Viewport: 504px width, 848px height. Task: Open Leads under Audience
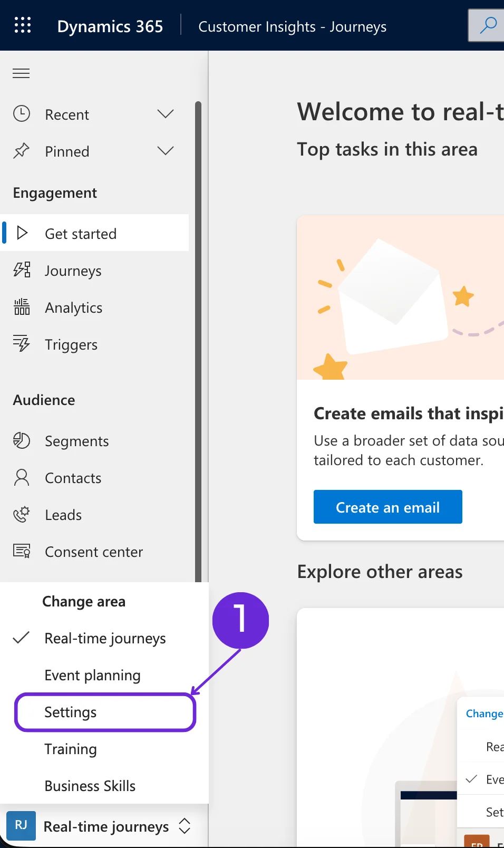pyautogui.click(x=95, y=515)
